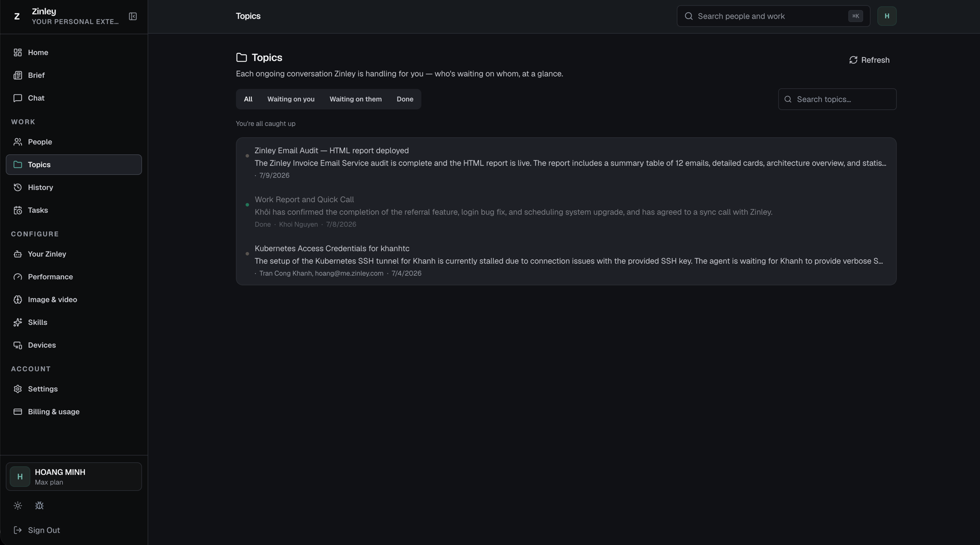Click the status dot beside Zinley Email Audit
This screenshot has width=980, height=545.
247,156
